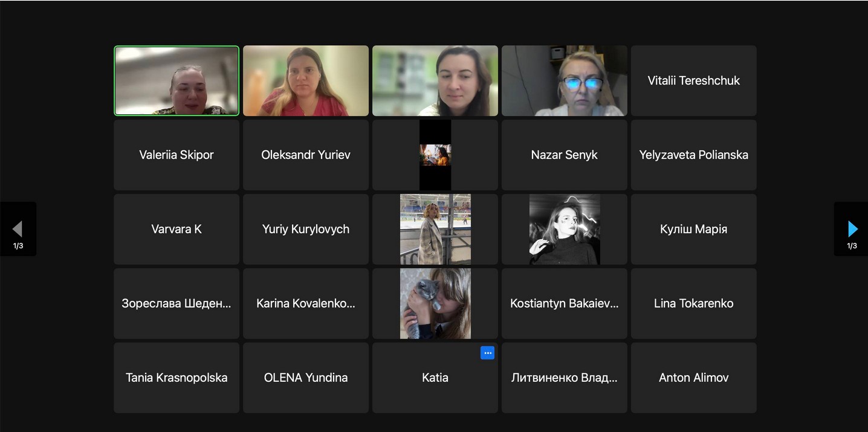Select Vitalii Tereshchuk's participant tile
This screenshot has height=432, width=868.
click(693, 80)
